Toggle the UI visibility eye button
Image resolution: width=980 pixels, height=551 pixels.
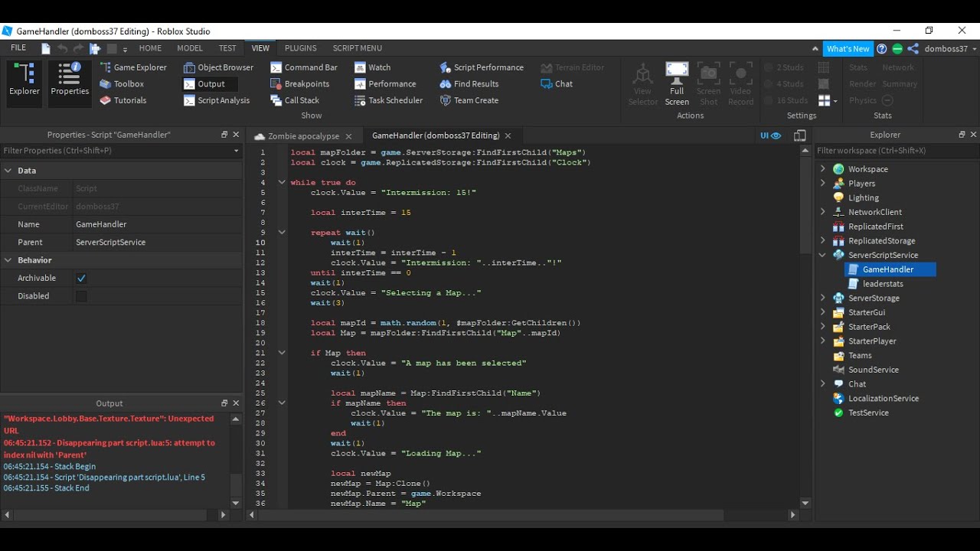point(770,135)
